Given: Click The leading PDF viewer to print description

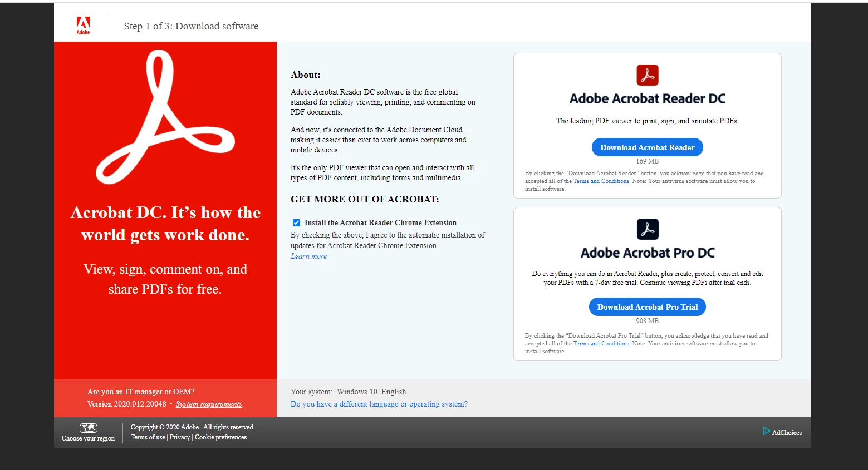Looking at the screenshot, I should pos(648,121).
